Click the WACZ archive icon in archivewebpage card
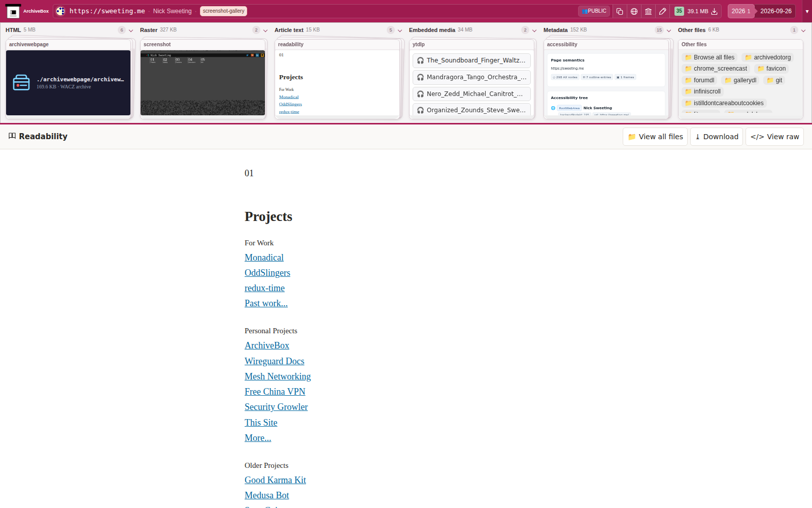 pos(21,82)
